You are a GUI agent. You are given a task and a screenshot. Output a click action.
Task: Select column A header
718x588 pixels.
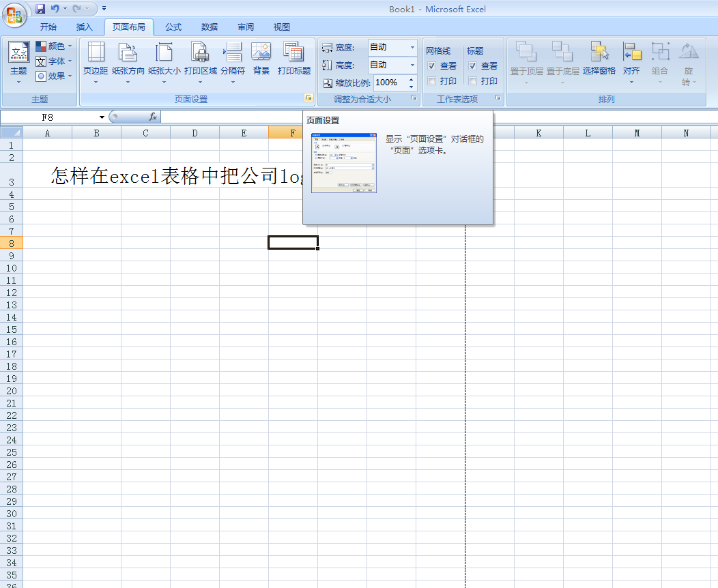pos(47,133)
